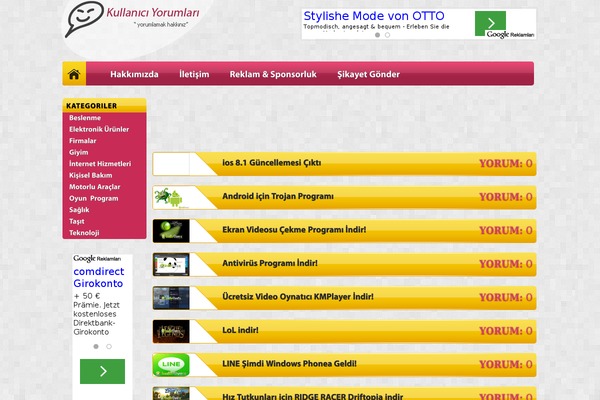
Task: Click YORUM: 0 on LINE row
Action: (505, 364)
